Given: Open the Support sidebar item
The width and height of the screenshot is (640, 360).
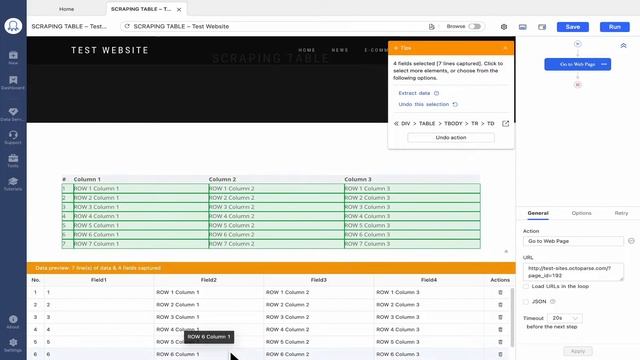Looking at the screenshot, I should click(13, 138).
